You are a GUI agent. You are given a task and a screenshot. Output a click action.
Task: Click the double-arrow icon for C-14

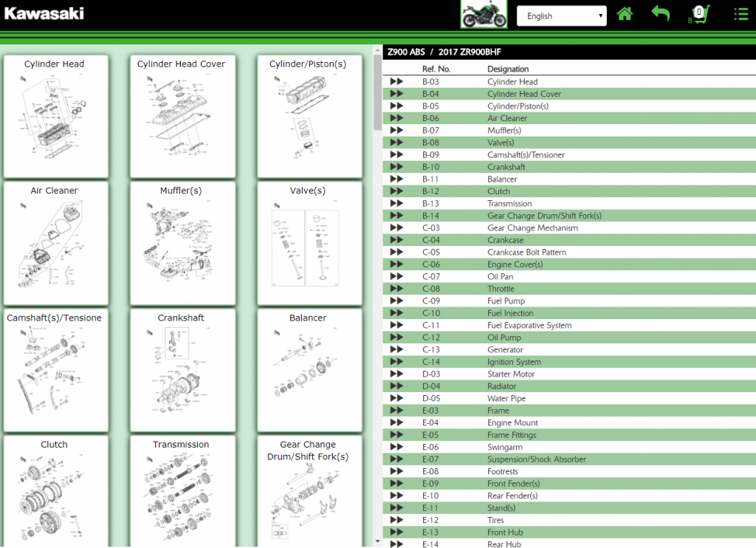pyautogui.click(x=396, y=362)
